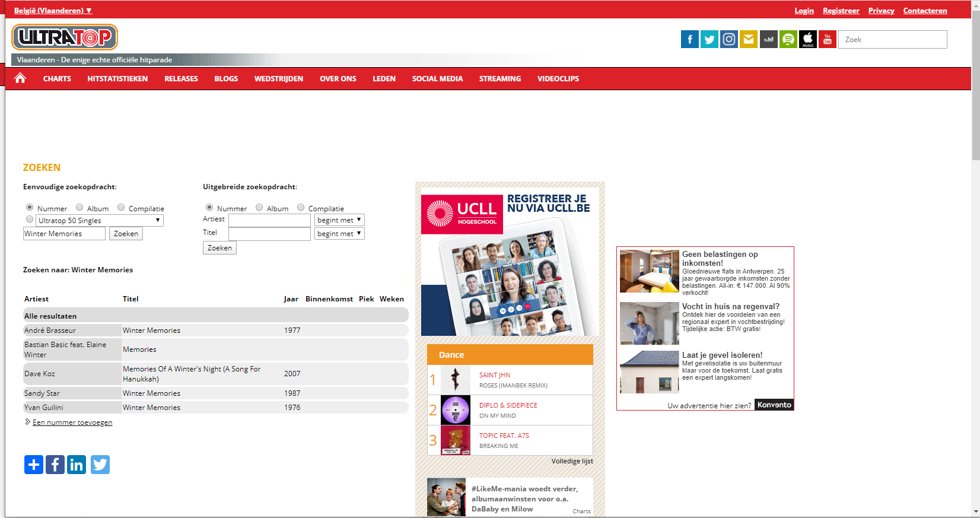This screenshot has width=980, height=518.
Task: Click the home icon in the navigation bar
Action: pos(20,78)
